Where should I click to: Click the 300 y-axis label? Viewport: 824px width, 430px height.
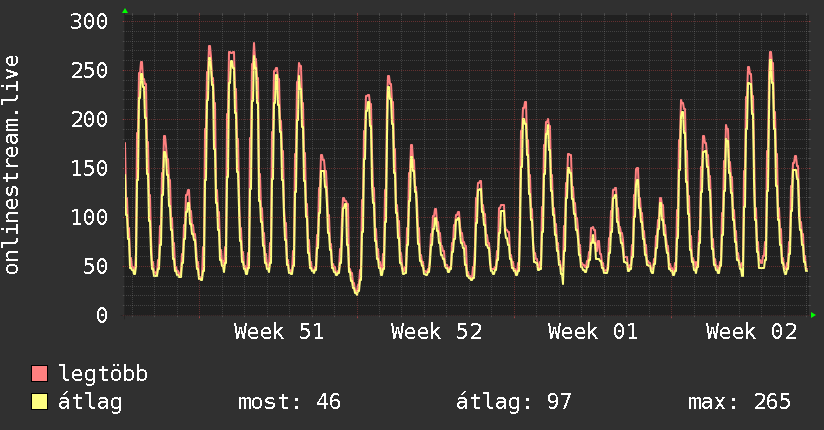[x=89, y=22]
